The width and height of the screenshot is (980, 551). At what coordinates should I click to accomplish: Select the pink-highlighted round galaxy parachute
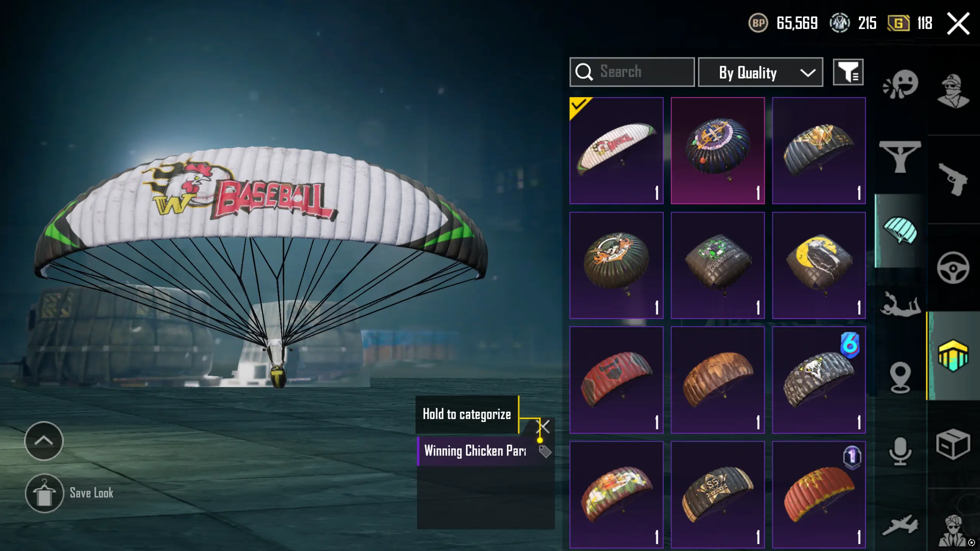point(717,150)
